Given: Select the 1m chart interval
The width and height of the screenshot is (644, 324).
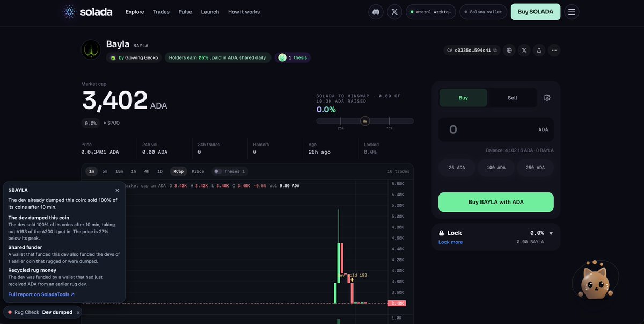Looking at the screenshot, I should (91, 171).
